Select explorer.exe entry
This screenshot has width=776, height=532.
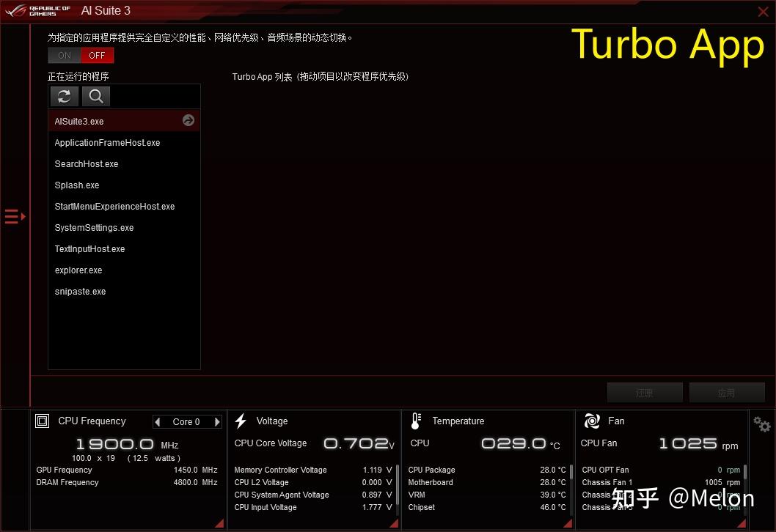pos(124,270)
